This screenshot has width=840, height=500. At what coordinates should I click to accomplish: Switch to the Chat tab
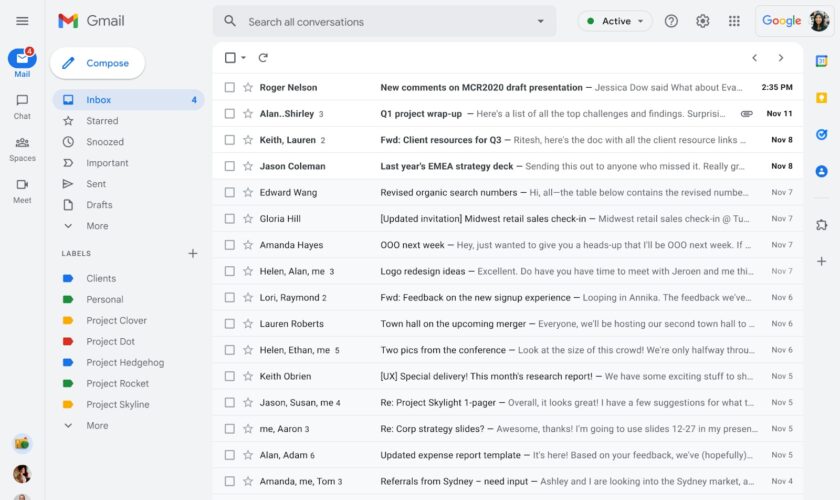(22, 106)
